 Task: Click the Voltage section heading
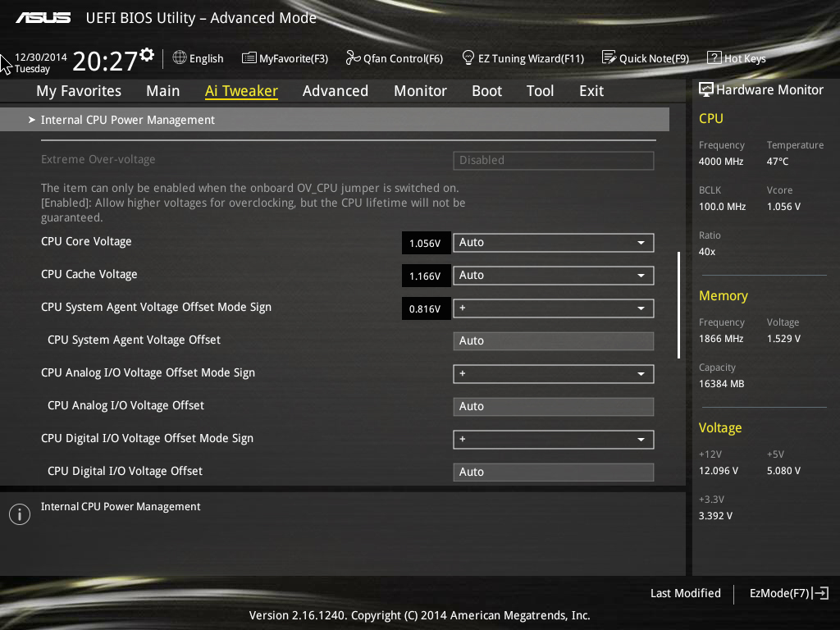coord(720,427)
